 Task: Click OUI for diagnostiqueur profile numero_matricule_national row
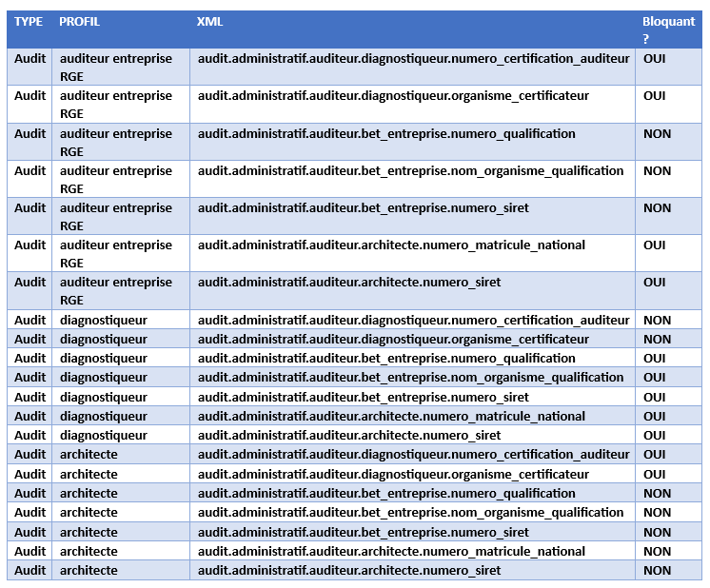coord(654,417)
